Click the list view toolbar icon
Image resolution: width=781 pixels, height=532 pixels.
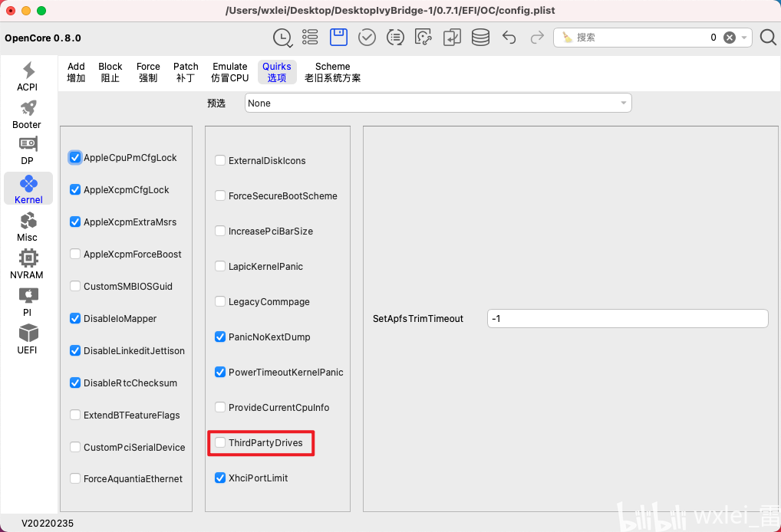(310, 38)
